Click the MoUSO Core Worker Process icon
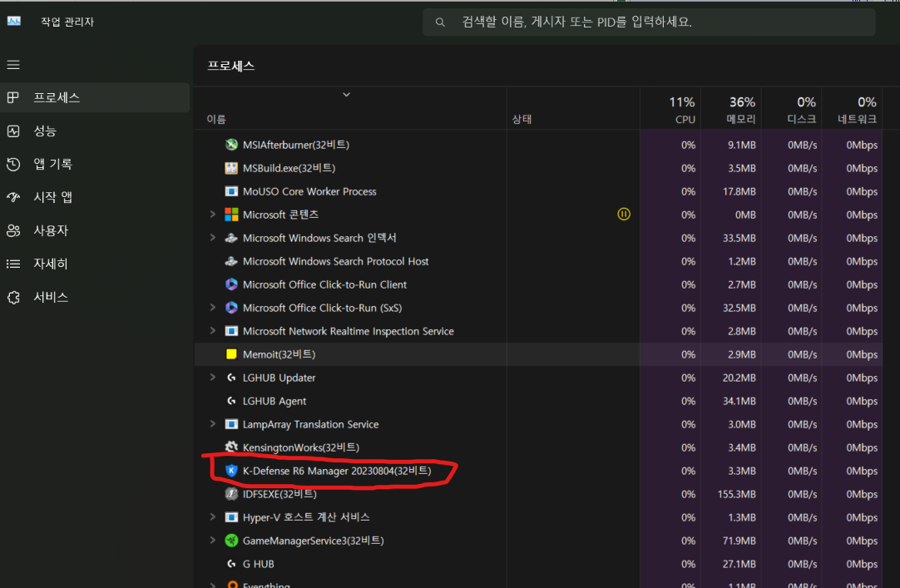Image resolution: width=900 pixels, height=588 pixels. (x=231, y=191)
